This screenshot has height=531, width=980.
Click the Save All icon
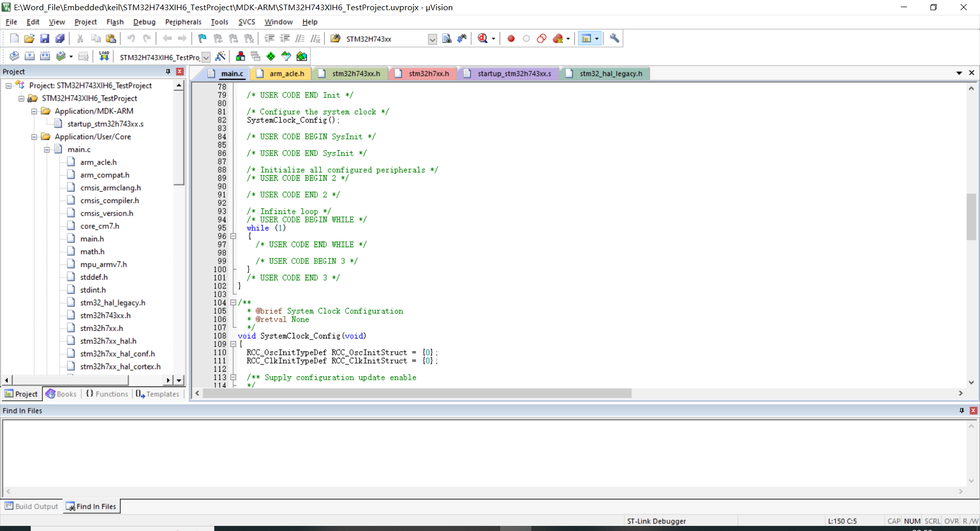click(60, 38)
